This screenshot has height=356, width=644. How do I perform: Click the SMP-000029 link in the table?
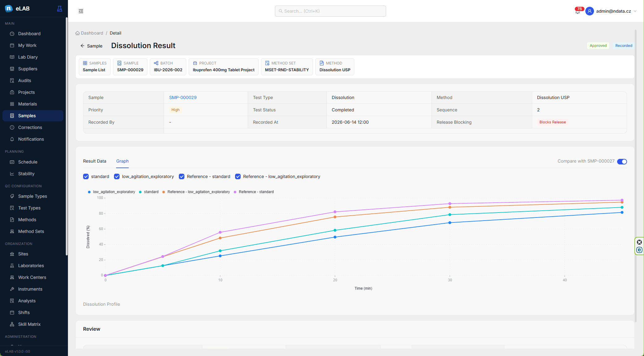click(x=183, y=97)
